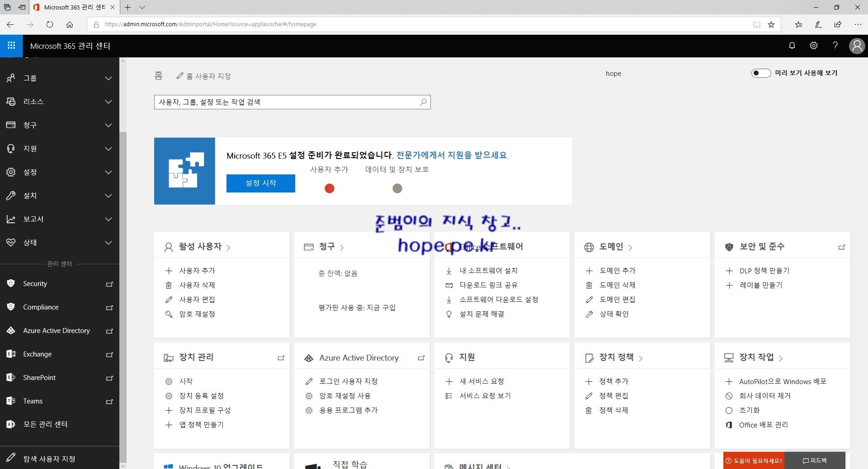Image resolution: width=868 pixels, height=469 pixels.
Task: Toggle 미리 보기 사용해 보기 switch
Action: click(x=761, y=73)
